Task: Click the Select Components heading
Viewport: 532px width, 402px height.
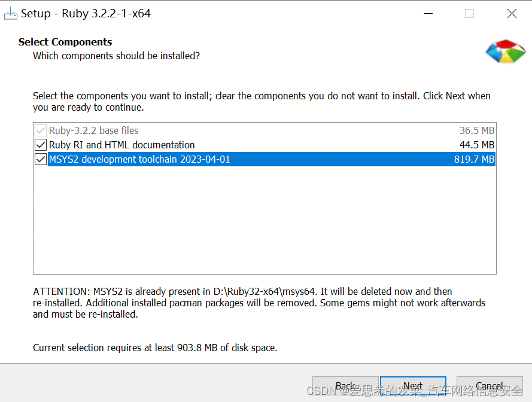Action: pos(65,42)
